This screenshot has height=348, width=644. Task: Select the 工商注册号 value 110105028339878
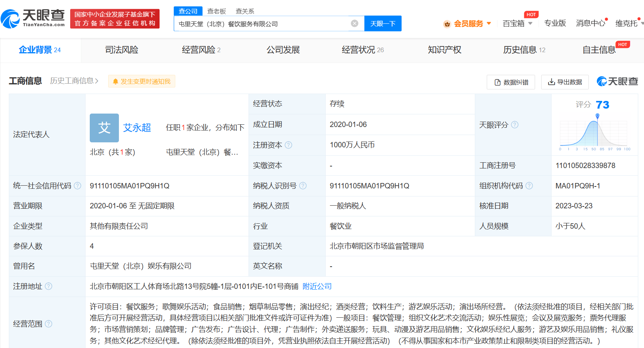pyautogui.click(x=585, y=165)
